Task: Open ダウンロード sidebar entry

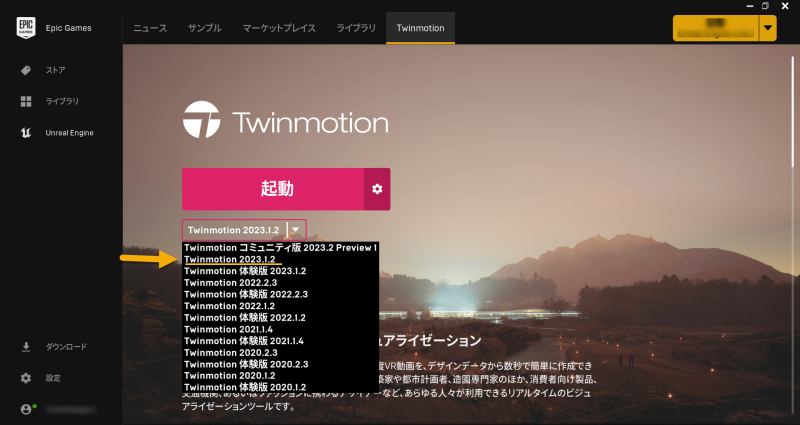Action: click(66, 347)
